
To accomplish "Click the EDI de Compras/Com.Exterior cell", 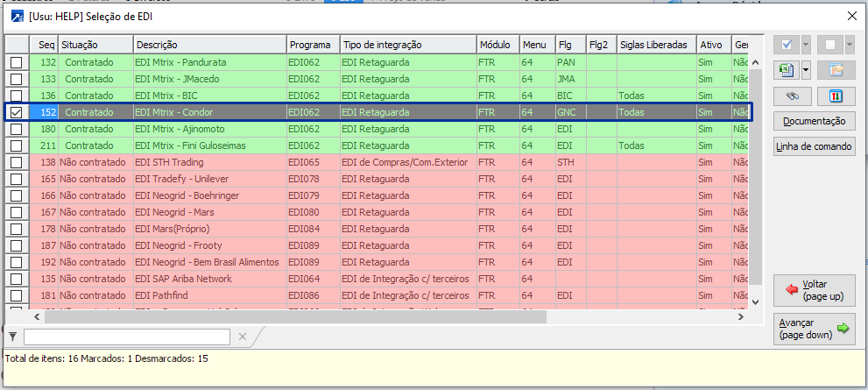I will (x=408, y=162).
